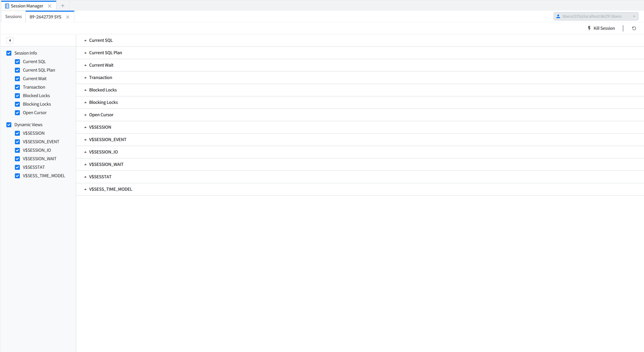The image size is (644, 352).
Task: Collapse the left sidebar with arrow icon
Action: [x=10, y=40]
